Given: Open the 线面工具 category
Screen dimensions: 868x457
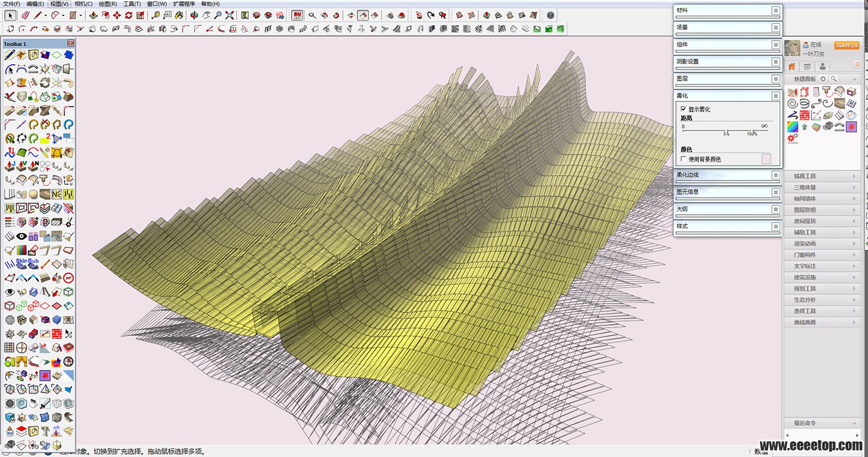Looking at the screenshot, I should [822, 176].
